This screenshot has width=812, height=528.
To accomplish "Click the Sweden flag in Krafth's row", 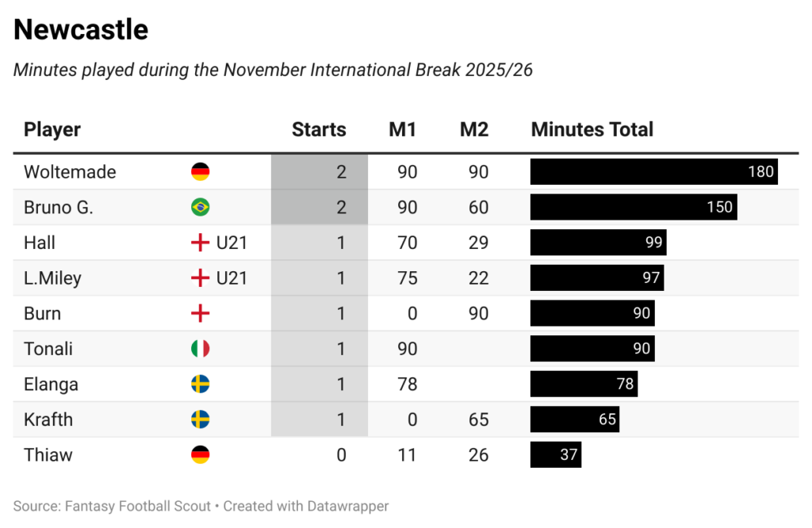I will click(x=201, y=419).
